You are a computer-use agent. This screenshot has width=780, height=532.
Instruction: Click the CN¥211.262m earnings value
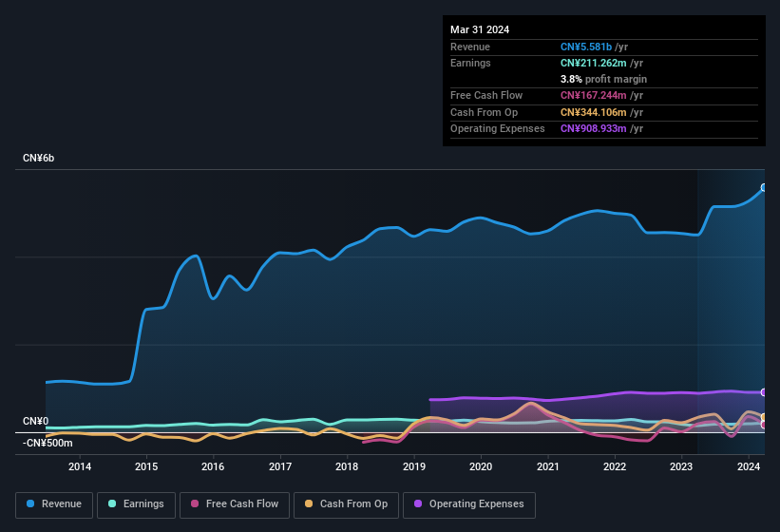594,63
